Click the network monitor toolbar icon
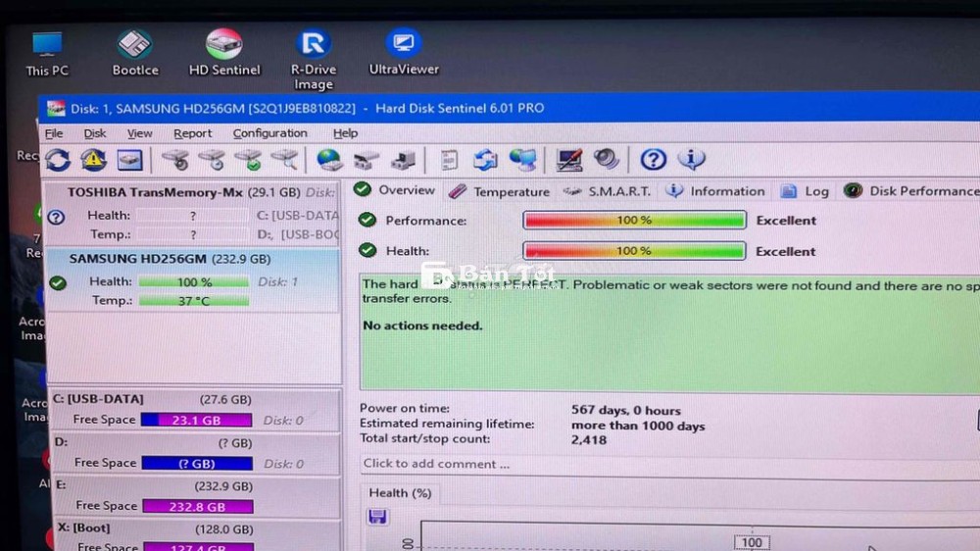Screen dimensions: 980x551 [x=522, y=160]
